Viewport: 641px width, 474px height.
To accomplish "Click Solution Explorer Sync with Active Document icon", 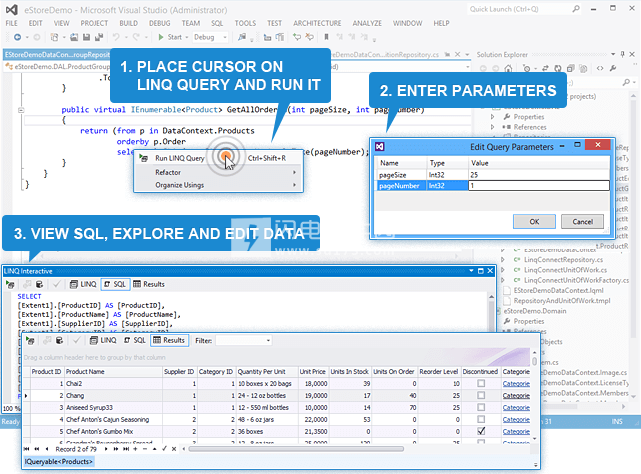I will click(x=545, y=69).
